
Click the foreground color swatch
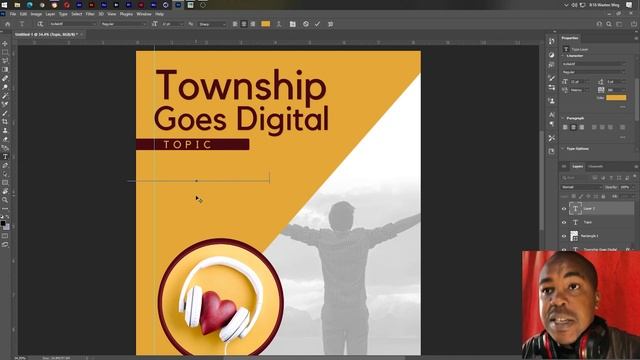(x=3, y=223)
